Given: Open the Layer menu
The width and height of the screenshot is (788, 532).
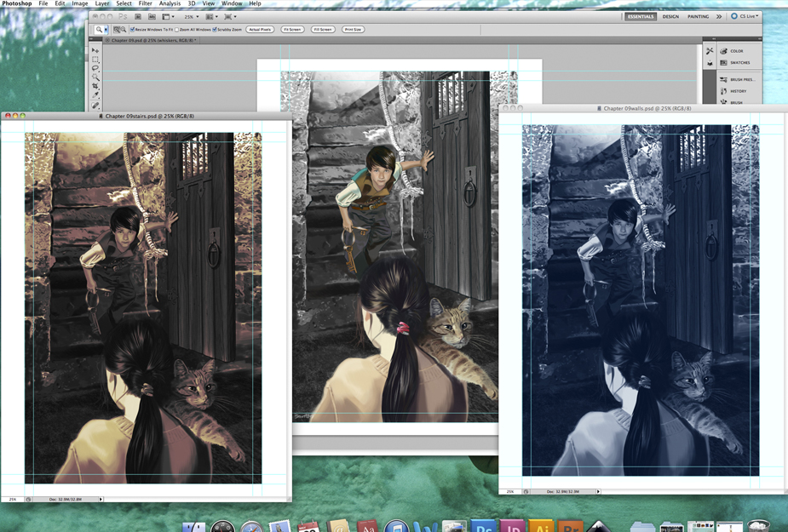Looking at the screenshot, I should click(102, 3).
